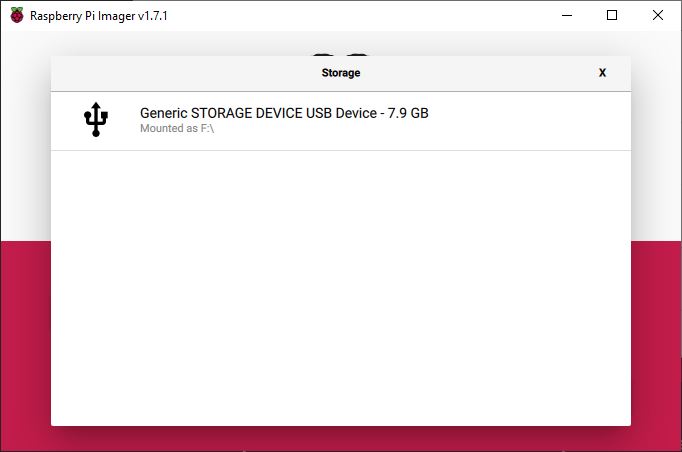This screenshot has height=452, width=682.
Task: Click the "Raspberry Pi Imager v1.7.1" window title
Action: coord(99,16)
